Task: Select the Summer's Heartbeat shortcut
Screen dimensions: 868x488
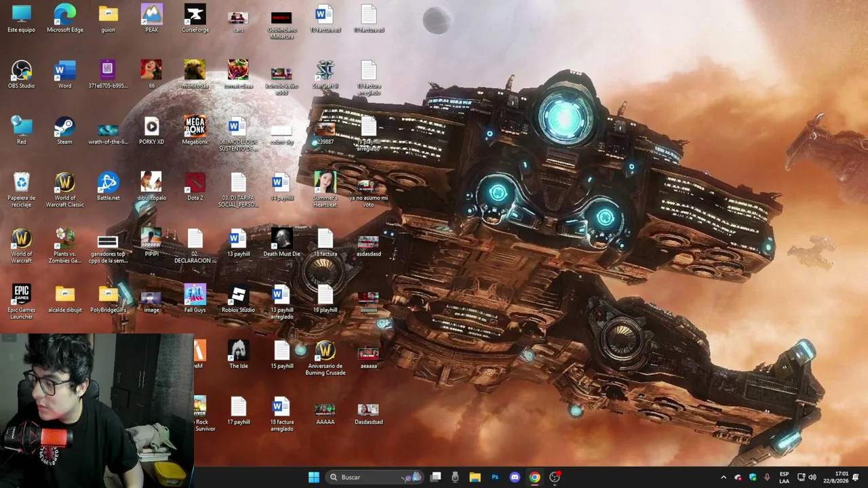Action: 325,190
